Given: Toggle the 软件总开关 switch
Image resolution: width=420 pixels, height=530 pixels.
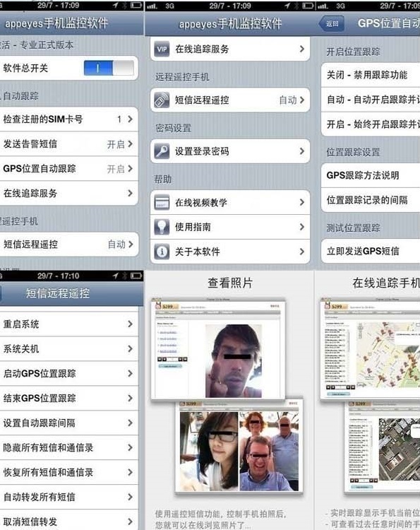Looking at the screenshot, I should 109,69.
